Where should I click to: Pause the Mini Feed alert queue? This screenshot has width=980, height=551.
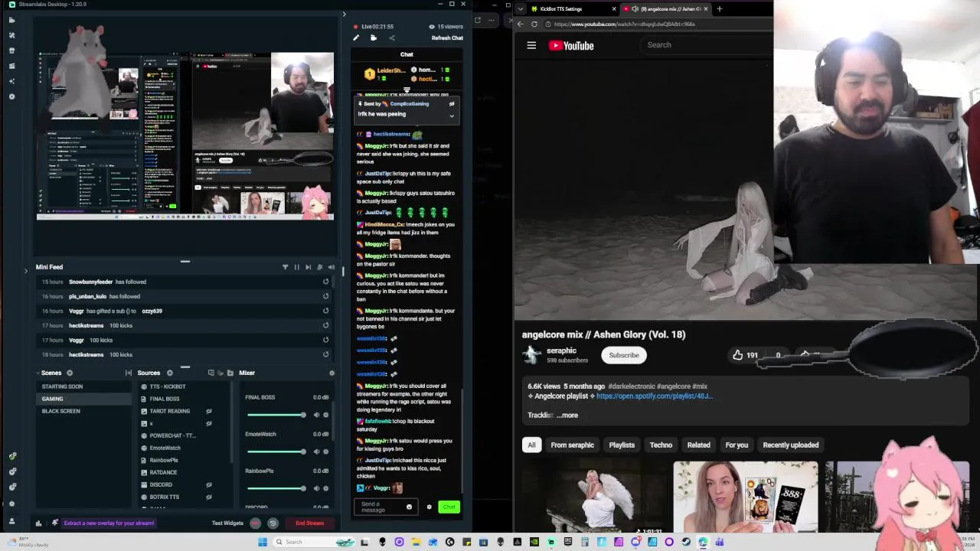point(297,267)
